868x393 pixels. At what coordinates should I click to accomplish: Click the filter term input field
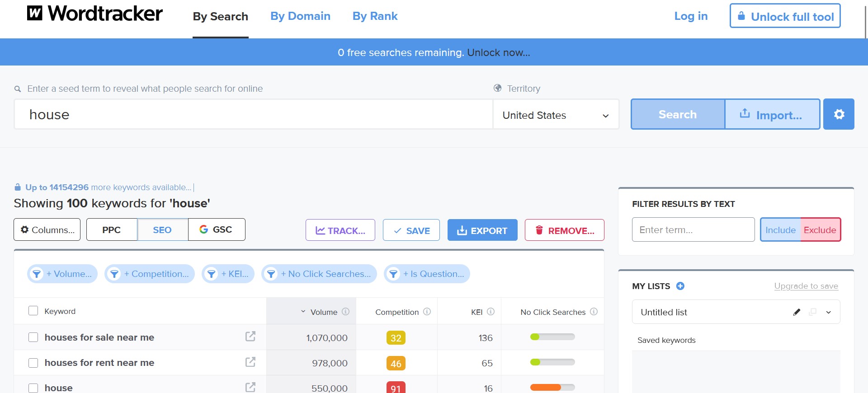point(693,230)
